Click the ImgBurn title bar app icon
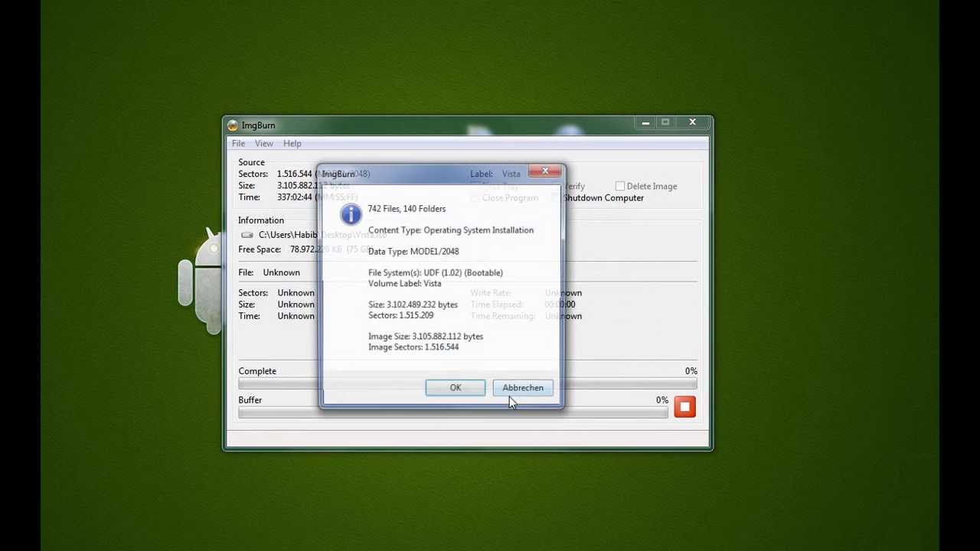The image size is (980, 551). (x=232, y=126)
